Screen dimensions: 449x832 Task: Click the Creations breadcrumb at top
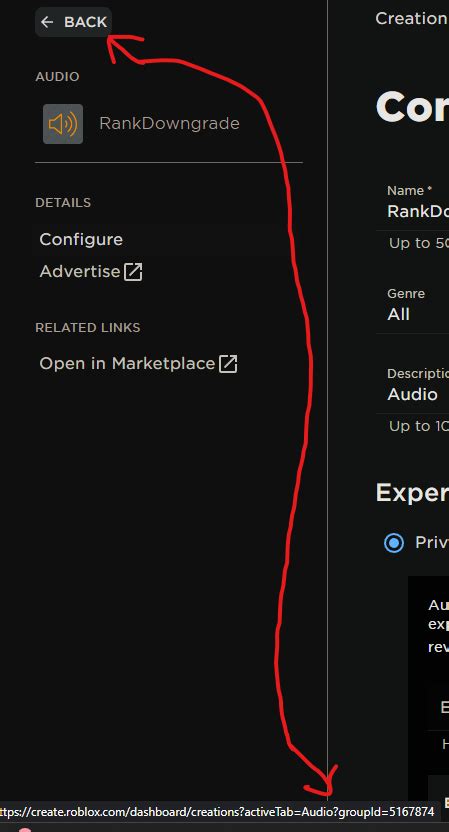412,19
